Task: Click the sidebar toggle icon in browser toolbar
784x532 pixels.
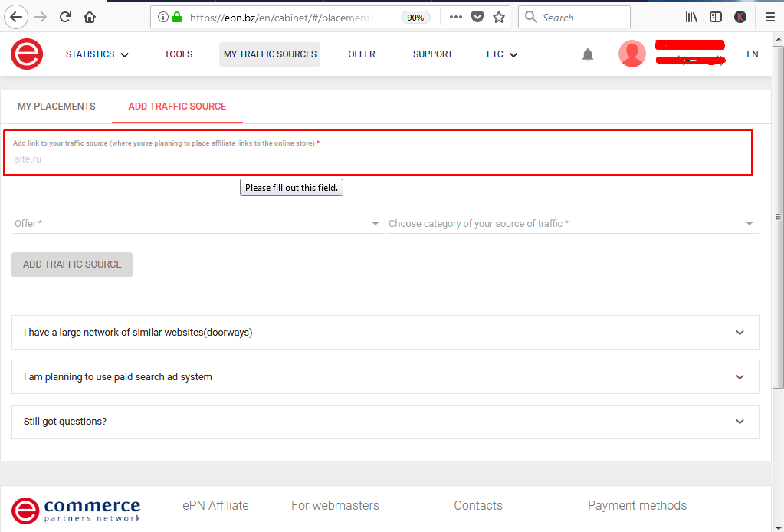Action: (x=715, y=16)
